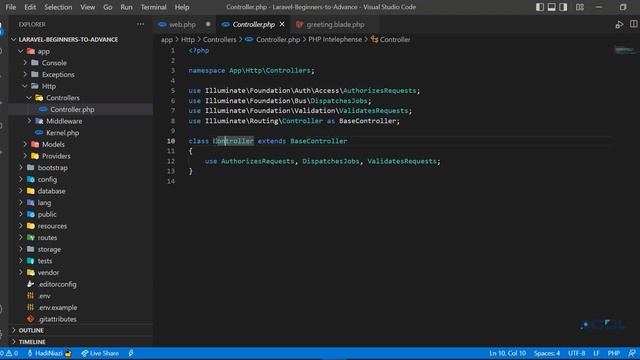
Task: Collapse the Controllers folder chevron
Action: [x=29, y=98]
